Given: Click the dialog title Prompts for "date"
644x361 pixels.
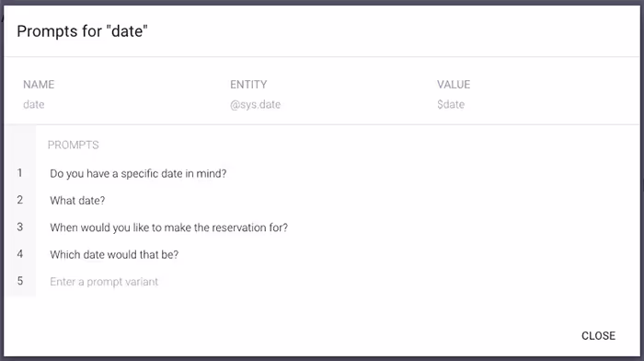Looking at the screenshot, I should (82, 31).
